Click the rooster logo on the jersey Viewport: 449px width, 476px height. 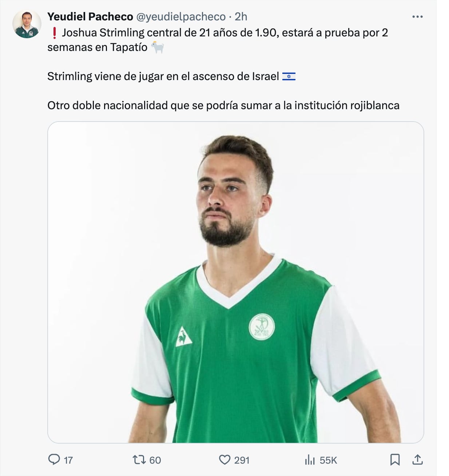point(184,337)
